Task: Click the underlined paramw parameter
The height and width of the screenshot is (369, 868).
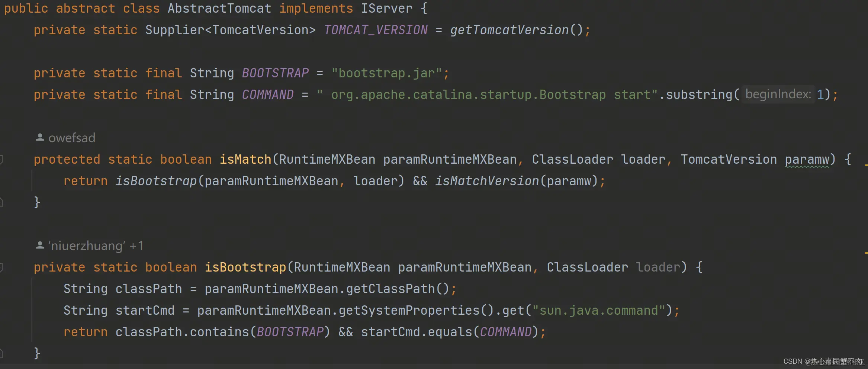Action: [x=807, y=160]
